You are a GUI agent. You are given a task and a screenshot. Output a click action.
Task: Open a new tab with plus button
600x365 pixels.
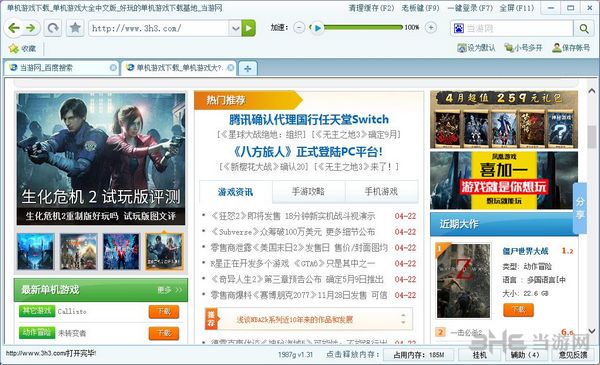(248, 68)
